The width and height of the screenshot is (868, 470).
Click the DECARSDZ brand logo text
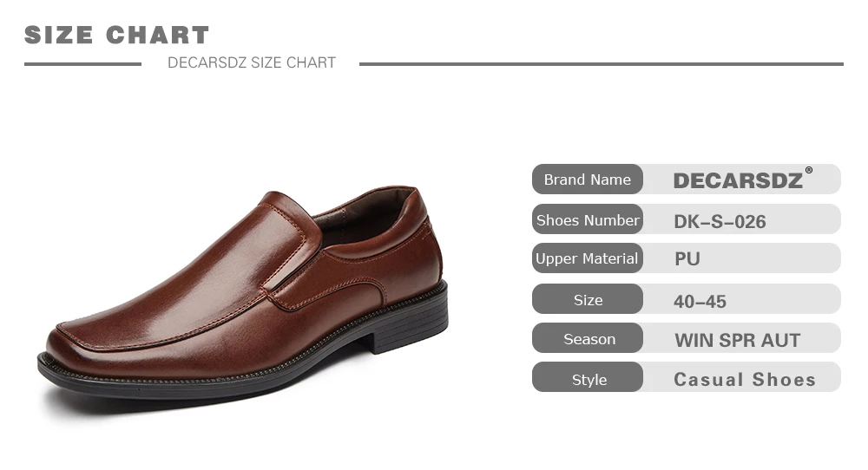click(x=738, y=181)
